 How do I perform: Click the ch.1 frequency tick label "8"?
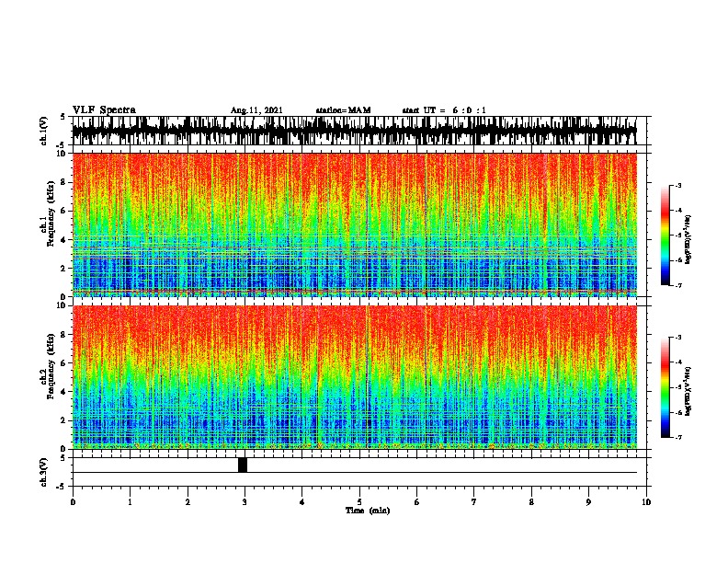click(63, 182)
